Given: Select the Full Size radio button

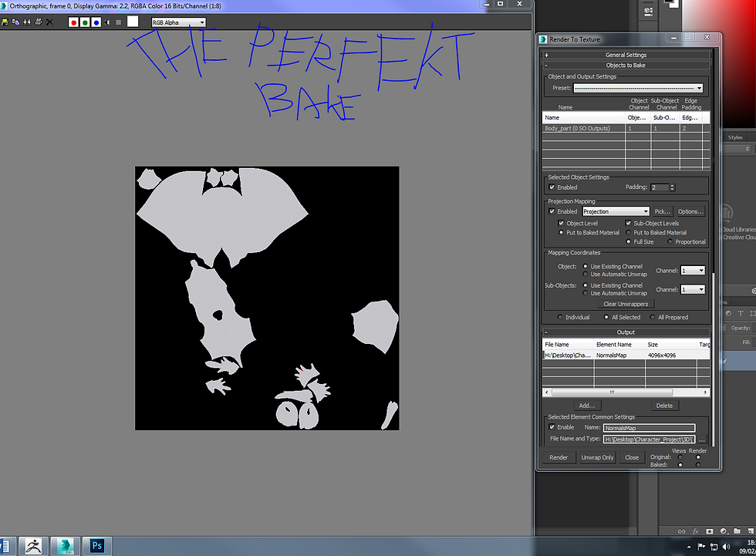Looking at the screenshot, I should click(x=628, y=242).
